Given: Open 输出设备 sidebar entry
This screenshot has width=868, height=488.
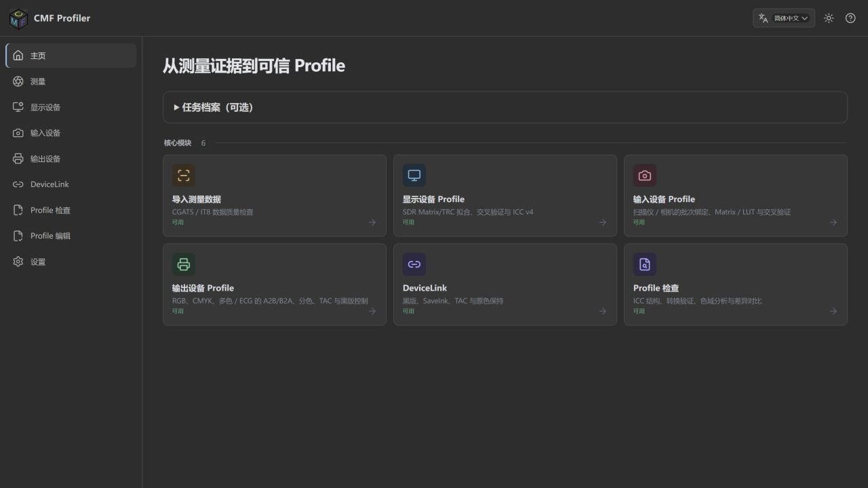Looking at the screenshot, I should pos(71,159).
